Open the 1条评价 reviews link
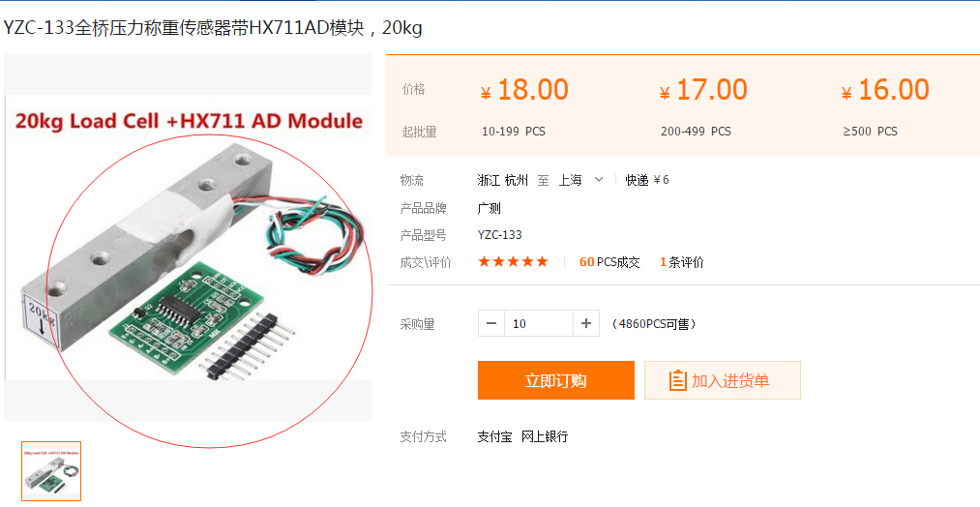Screen dimensions: 980x507 [682, 262]
